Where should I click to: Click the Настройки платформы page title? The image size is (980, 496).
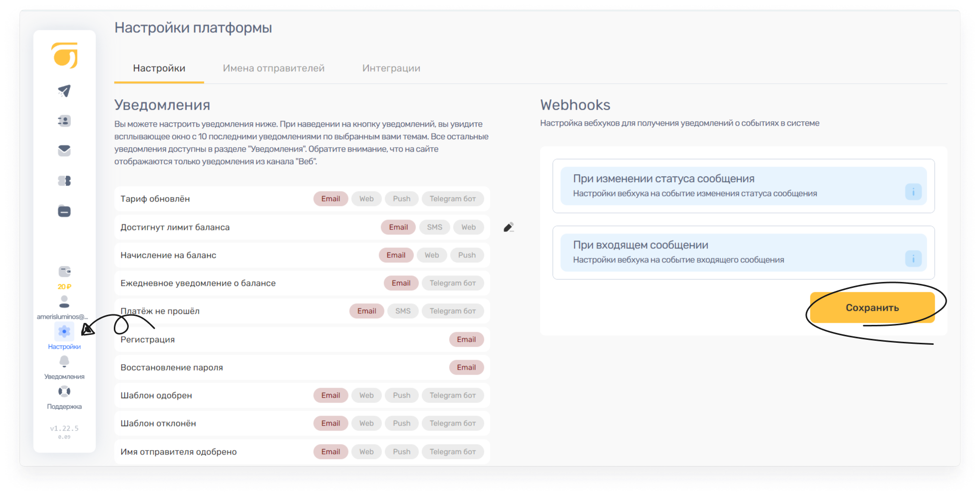coord(193,27)
